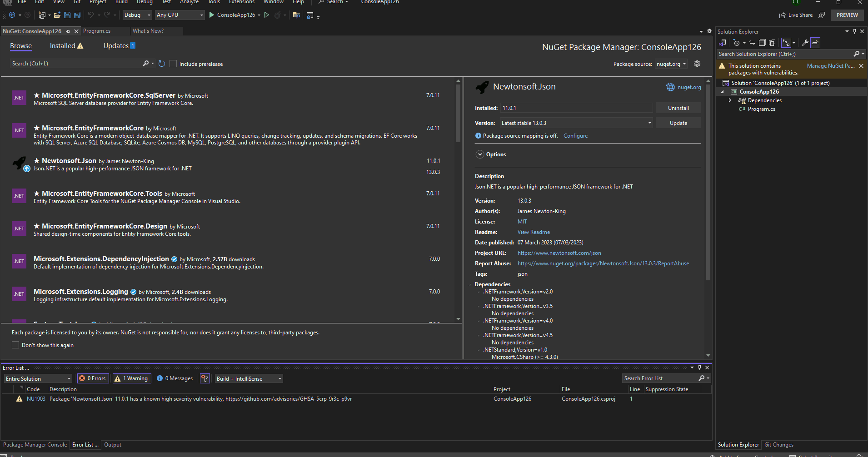Screen dimensions: 868x457
Task: Click the Live Share button
Action: 796,15
